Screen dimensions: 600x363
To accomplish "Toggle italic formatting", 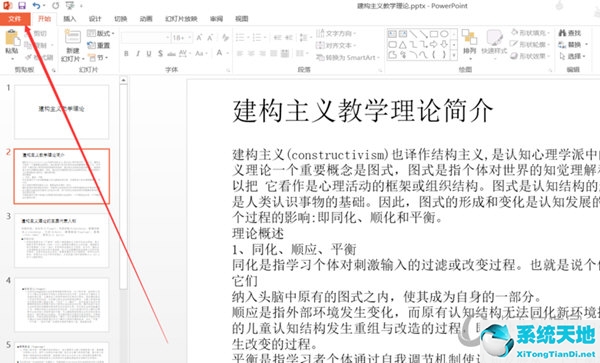I will 138,54.
